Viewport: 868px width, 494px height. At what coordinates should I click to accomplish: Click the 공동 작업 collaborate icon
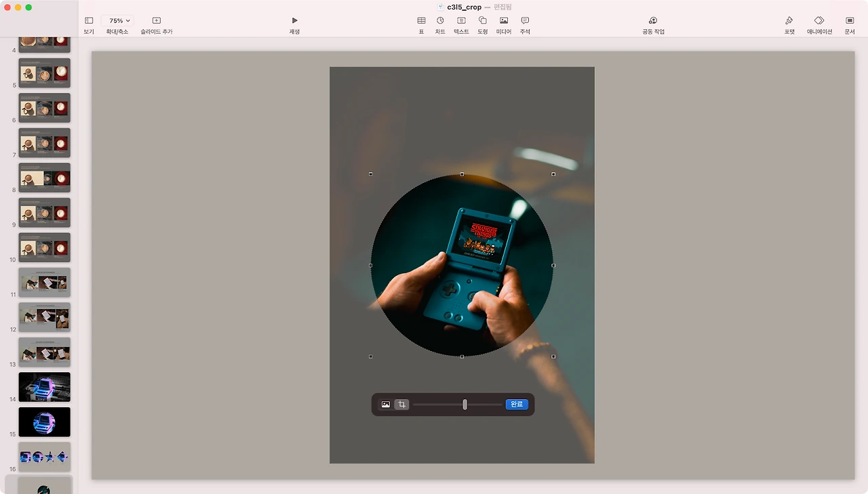tap(653, 21)
